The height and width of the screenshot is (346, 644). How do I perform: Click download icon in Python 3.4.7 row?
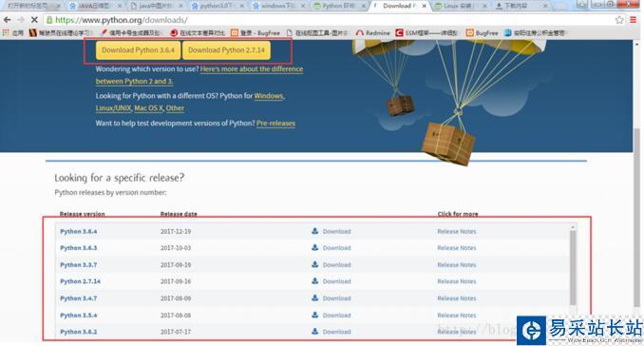(x=314, y=298)
